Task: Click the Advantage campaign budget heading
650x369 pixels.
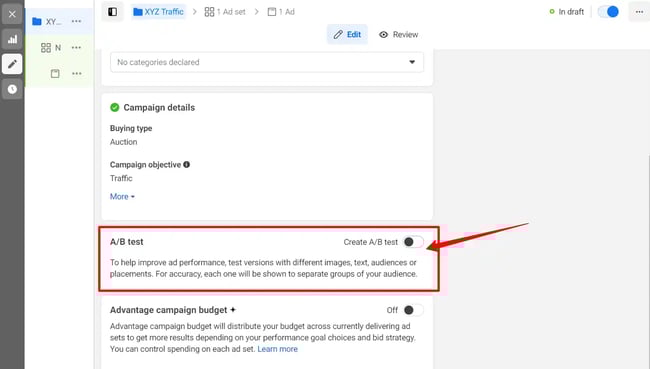Action: [x=169, y=310]
